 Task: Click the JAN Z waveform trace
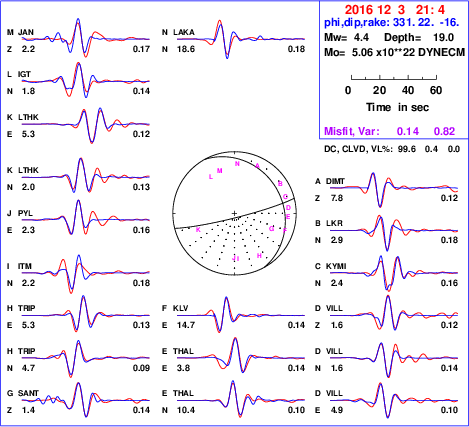(x=86, y=38)
